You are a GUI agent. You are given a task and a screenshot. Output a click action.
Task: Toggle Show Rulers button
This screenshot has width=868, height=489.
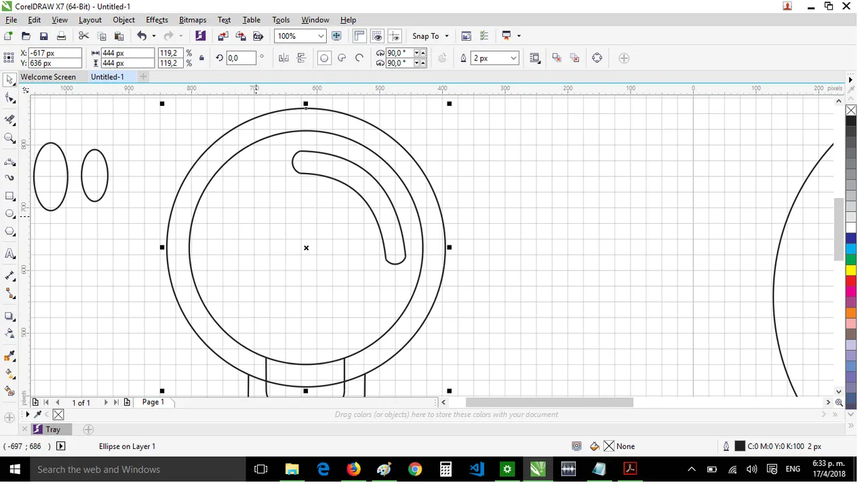tap(359, 36)
